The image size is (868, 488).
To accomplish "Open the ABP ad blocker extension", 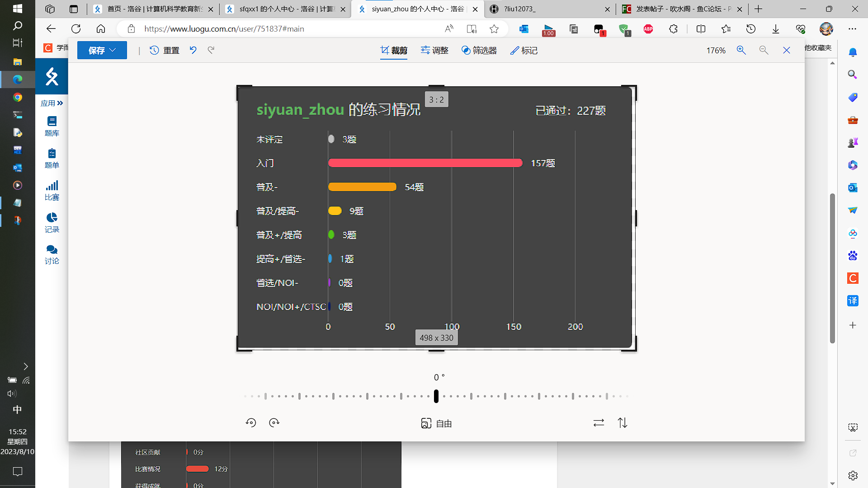I will coord(648,29).
